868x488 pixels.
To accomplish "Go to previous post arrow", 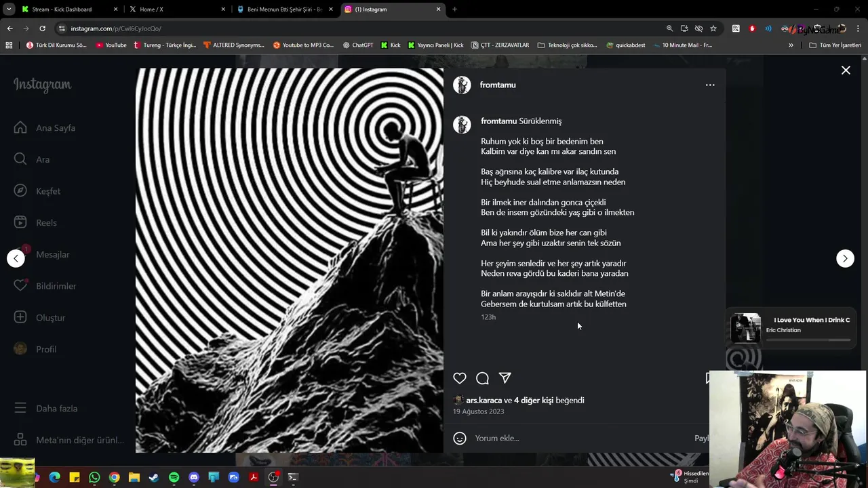I will (16, 258).
